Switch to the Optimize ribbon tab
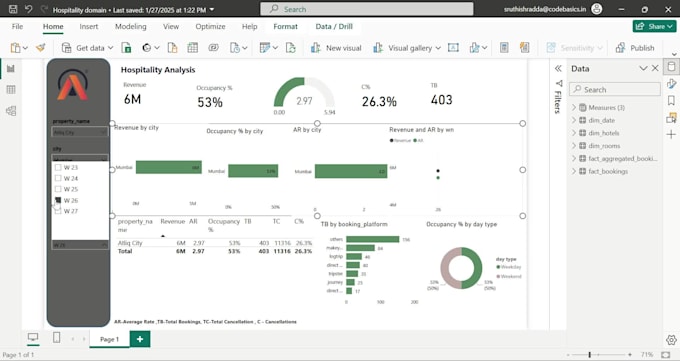 210,26
